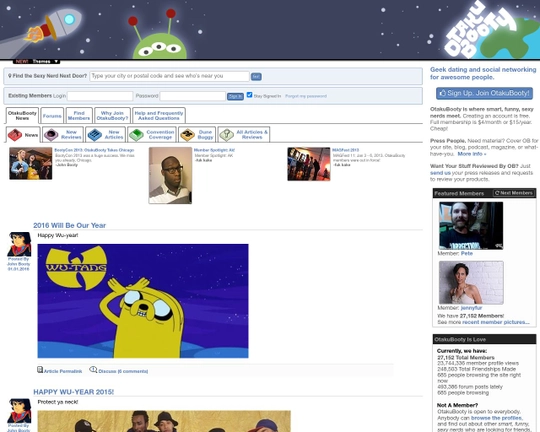Open the Forgot my password link
The width and height of the screenshot is (540, 432).
[x=306, y=96]
